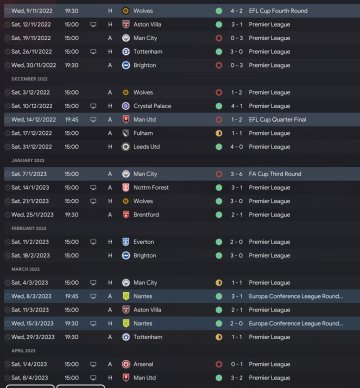The width and height of the screenshot is (360, 388).
Task: Click red loss indicator for Arsenal match
Action: (219, 364)
